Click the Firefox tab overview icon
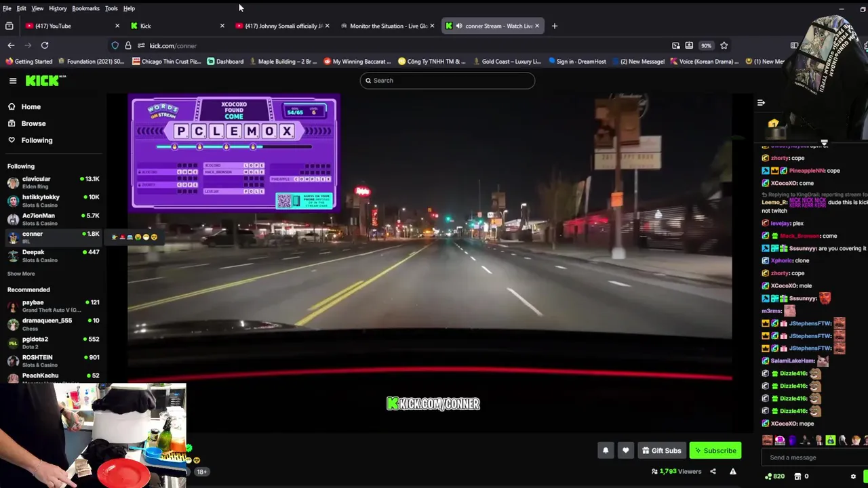This screenshot has width=868, height=488. [9, 26]
